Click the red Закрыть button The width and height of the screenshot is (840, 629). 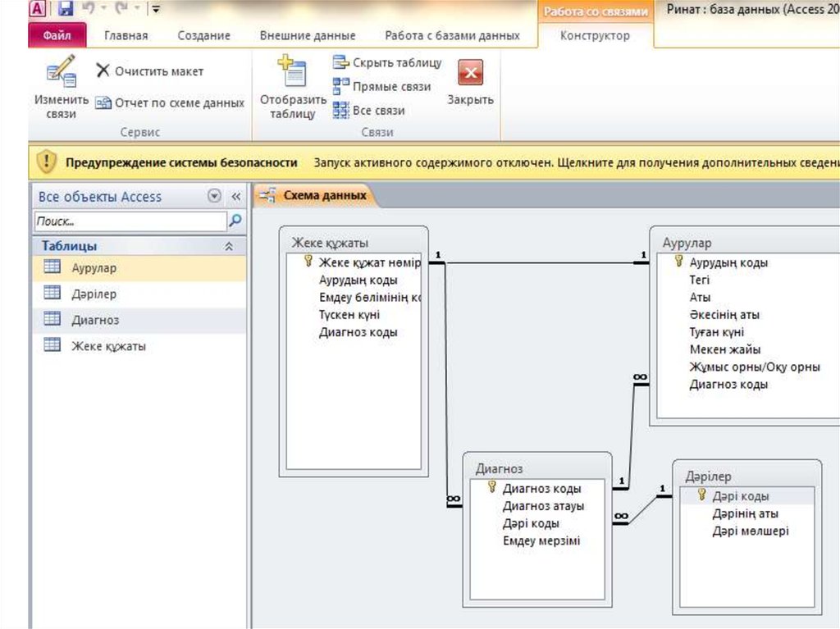point(470,74)
